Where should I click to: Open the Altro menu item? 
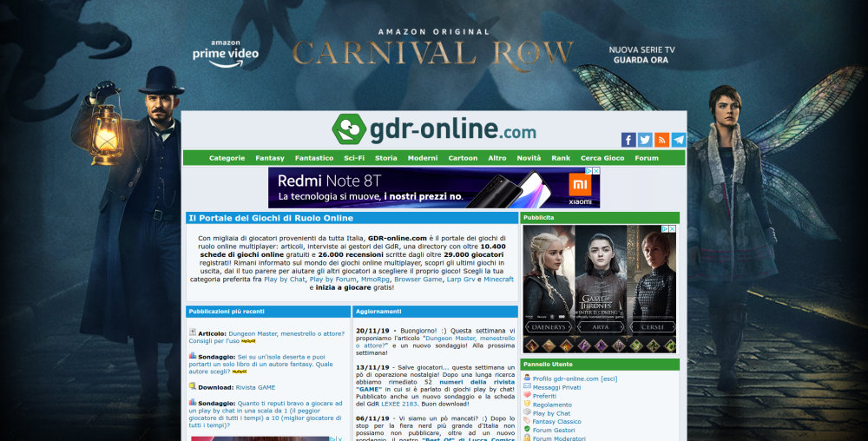tap(497, 158)
